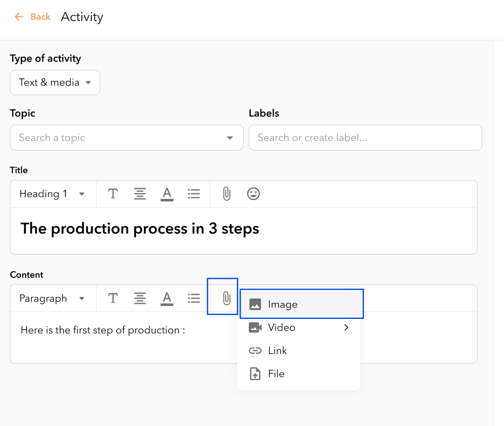This screenshot has width=504, height=426.
Task: Click the Search or create label field
Action: click(365, 138)
